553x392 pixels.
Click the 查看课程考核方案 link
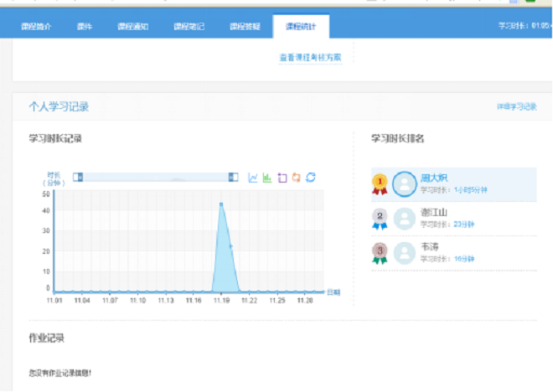coord(310,58)
